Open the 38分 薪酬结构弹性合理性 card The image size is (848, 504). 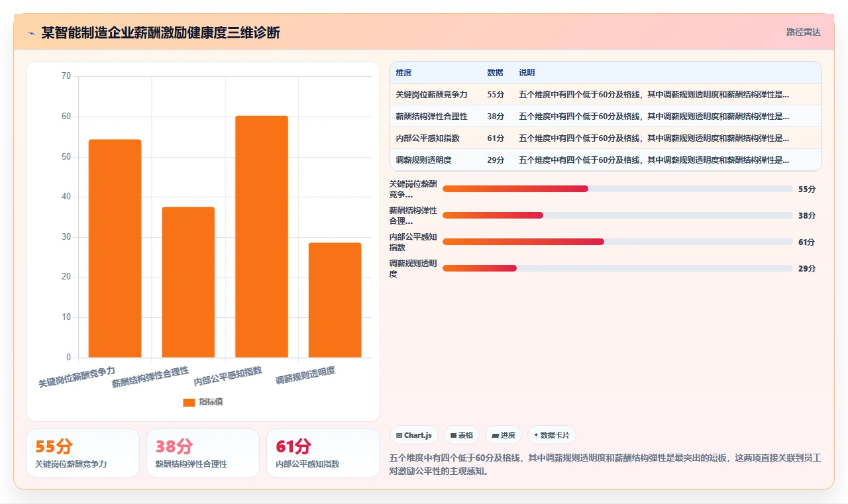click(x=203, y=453)
